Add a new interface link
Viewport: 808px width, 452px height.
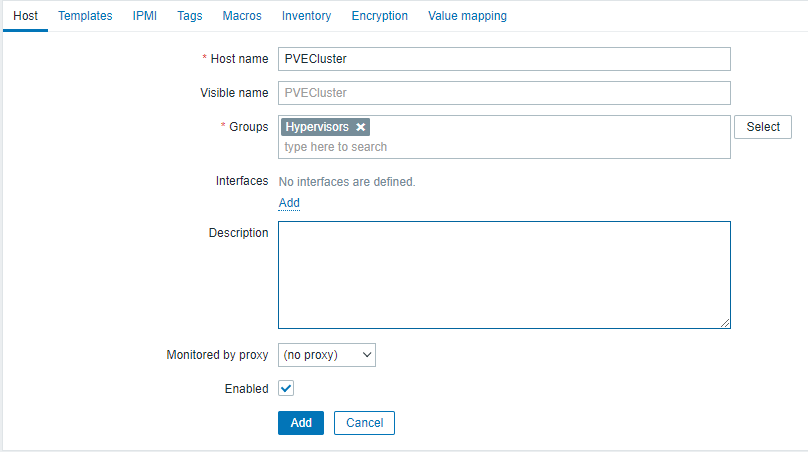coord(289,203)
